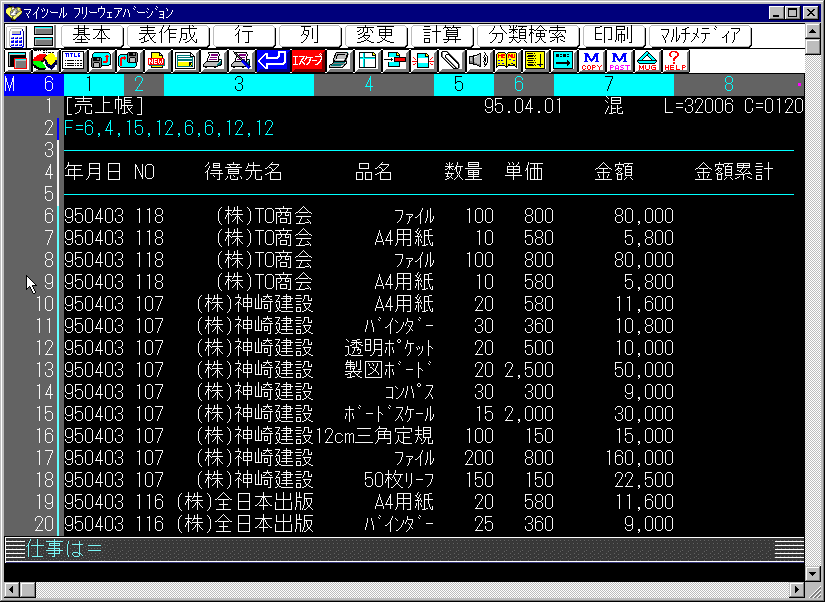Click the F=6,4,15,12,6,6,12,12 format line
Image resolution: width=825 pixels, height=602 pixels.
(169, 128)
